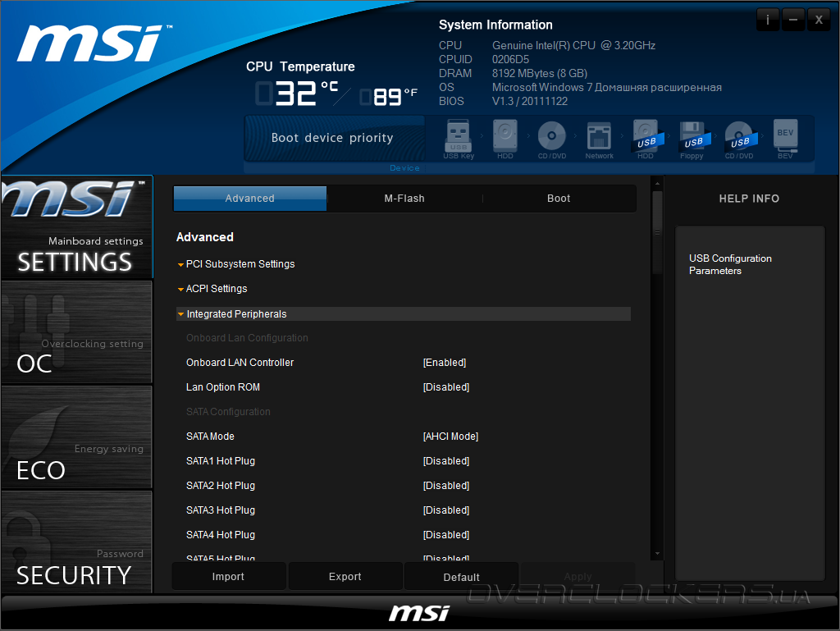Click the SATA Mode label

tap(210, 437)
